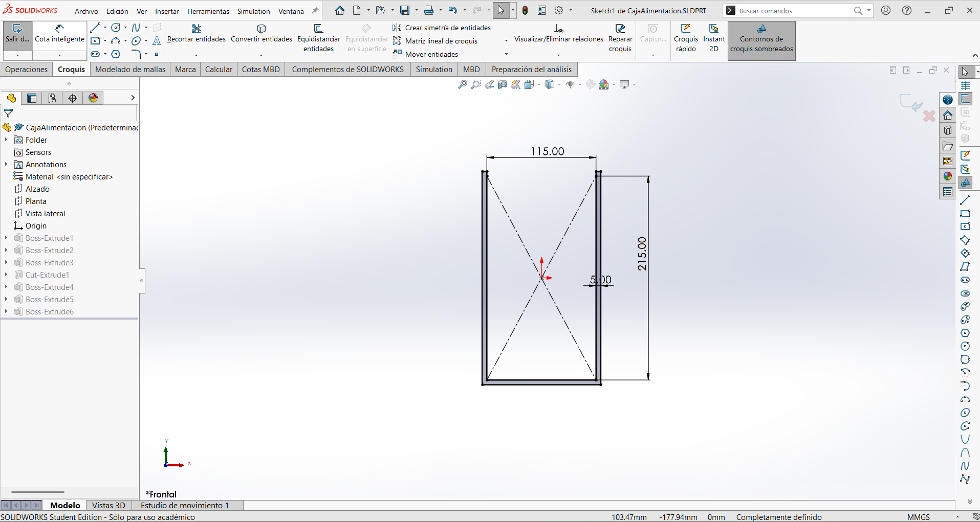
Task: Select the Polygon tool in ribbon
Action: click(116, 54)
